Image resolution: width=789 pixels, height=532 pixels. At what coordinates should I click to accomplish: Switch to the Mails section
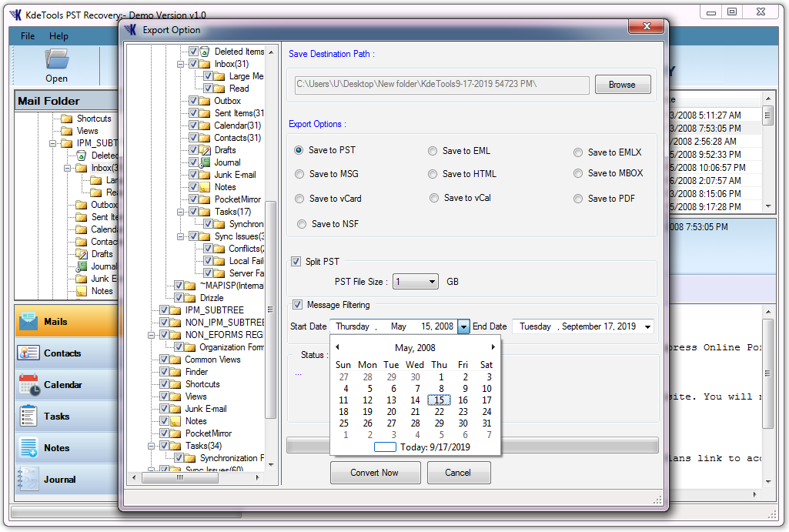[x=67, y=321]
